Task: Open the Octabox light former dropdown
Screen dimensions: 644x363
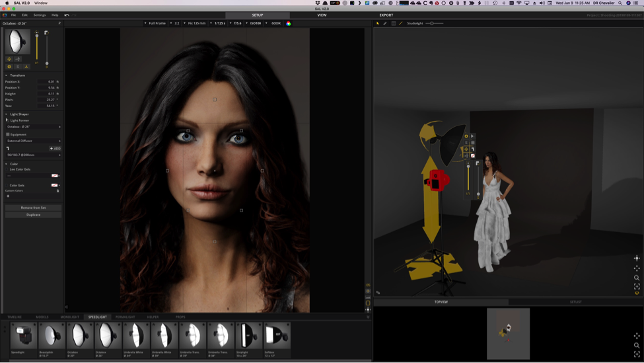Action: [33, 127]
